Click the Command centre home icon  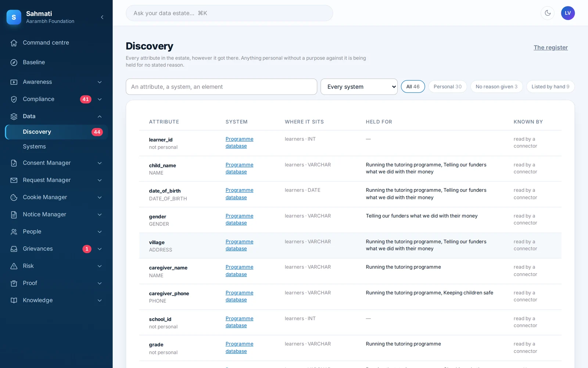(x=14, y=43)
